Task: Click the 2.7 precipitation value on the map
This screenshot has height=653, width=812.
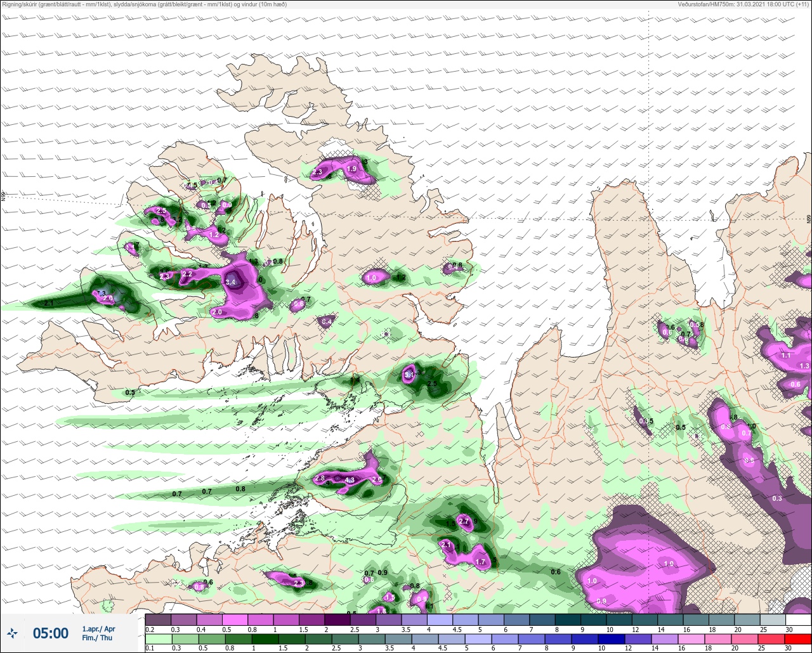Action: [x=464, y=522]
